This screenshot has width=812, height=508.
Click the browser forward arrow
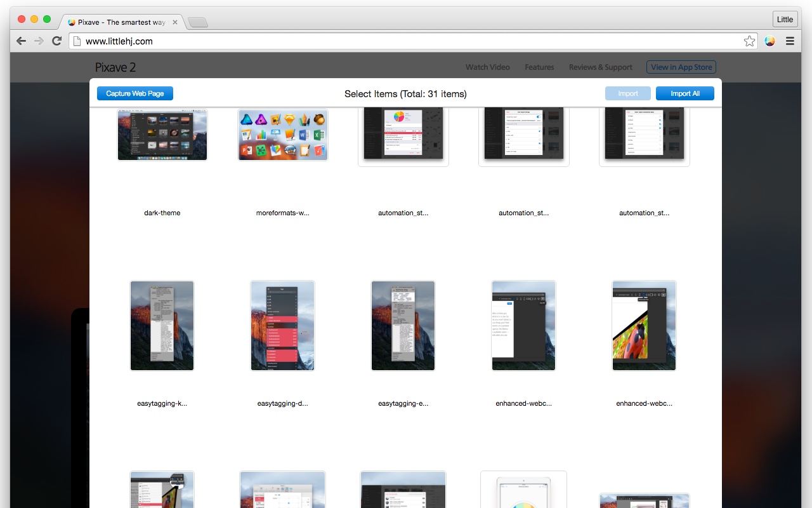pyautogui.click(x=39, y=41)
